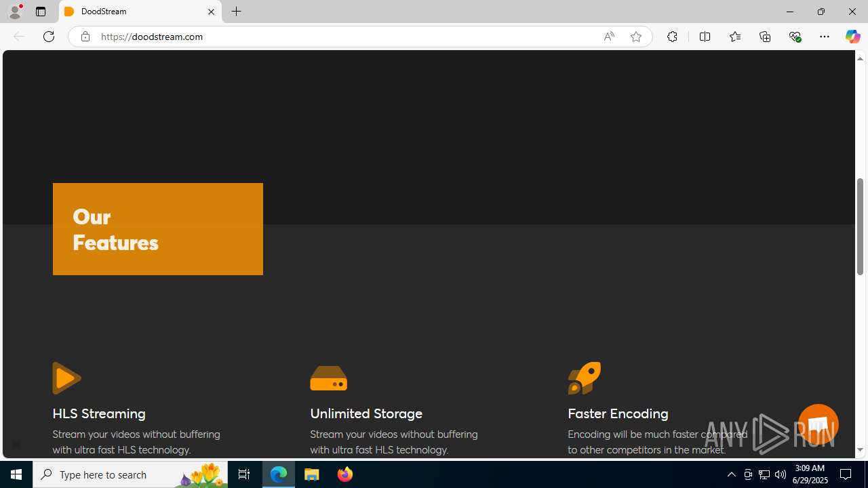Open the Extensions menu
The image size is (868, 488).
click(x=672, y=37)
